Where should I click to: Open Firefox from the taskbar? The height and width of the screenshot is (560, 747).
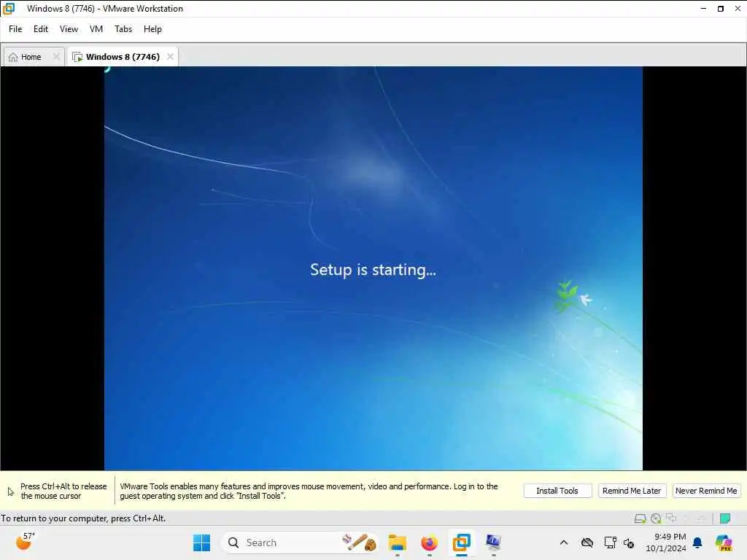point(429,542)
